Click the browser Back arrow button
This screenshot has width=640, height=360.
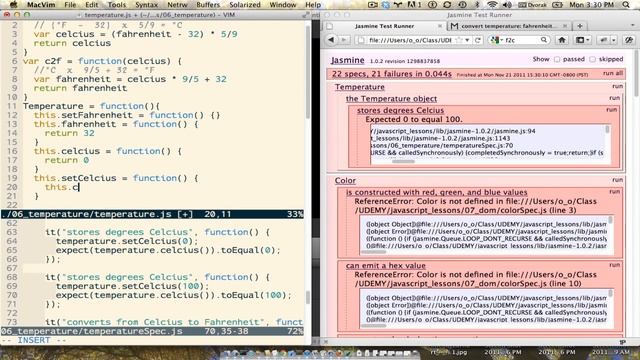pyautogui.click(x=331, y=40)
